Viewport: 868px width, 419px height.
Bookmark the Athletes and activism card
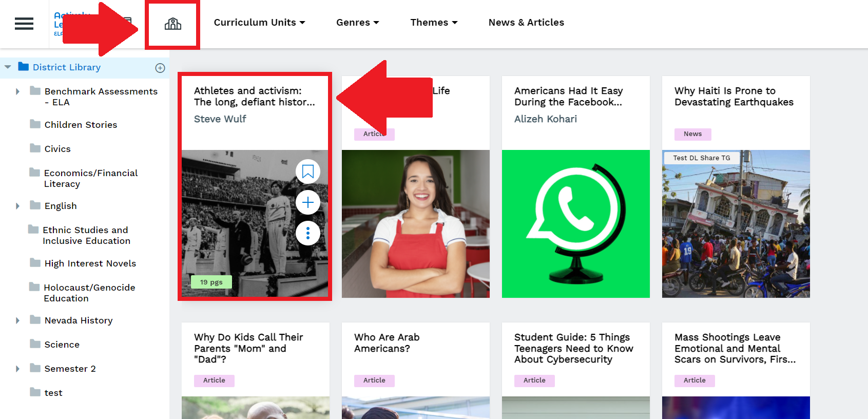308,172
